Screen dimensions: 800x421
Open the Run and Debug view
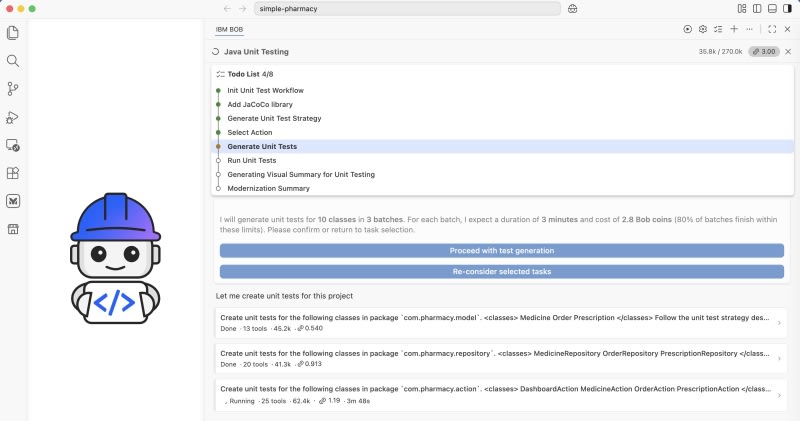(13, 117)
